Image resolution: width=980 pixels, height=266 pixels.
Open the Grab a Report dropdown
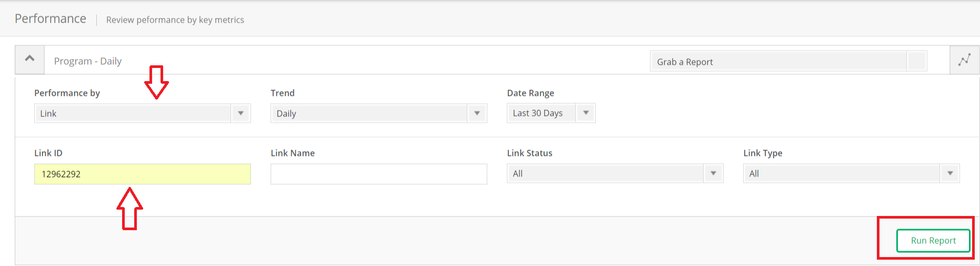click(779, 62)
